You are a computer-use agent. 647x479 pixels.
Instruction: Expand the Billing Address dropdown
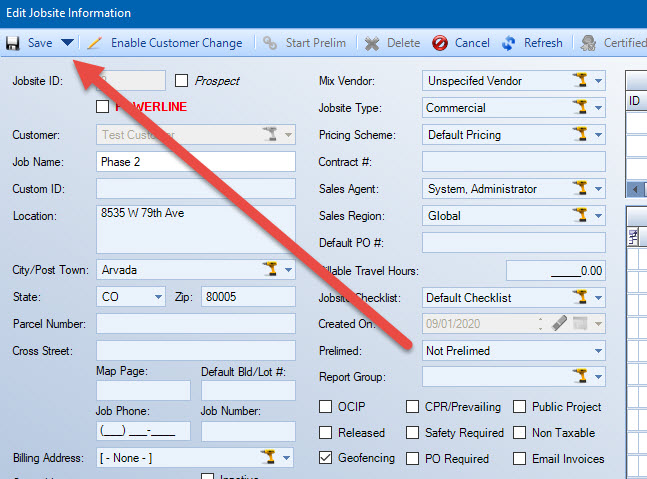pos(287,458)
